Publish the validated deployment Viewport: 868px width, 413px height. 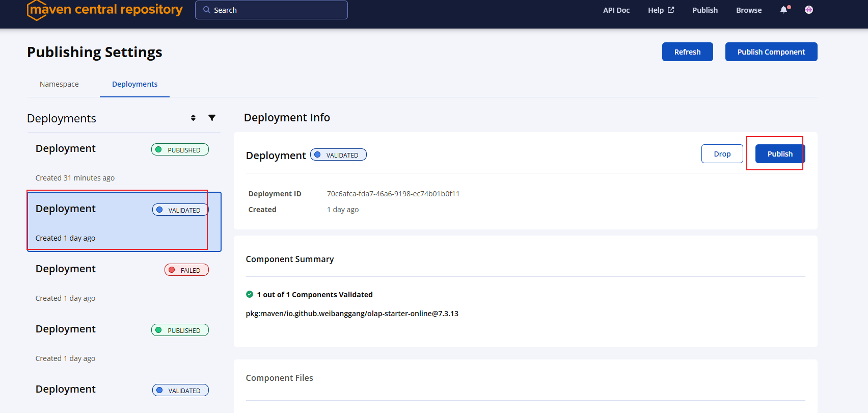click(780, 154)
